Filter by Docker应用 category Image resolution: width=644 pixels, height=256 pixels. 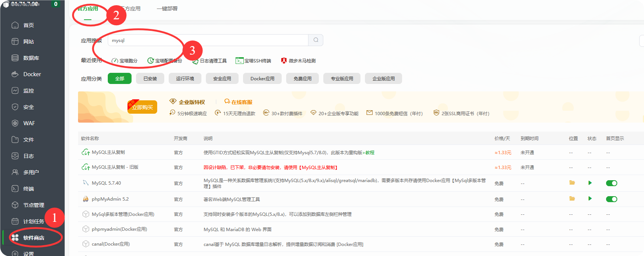point(262,78)
